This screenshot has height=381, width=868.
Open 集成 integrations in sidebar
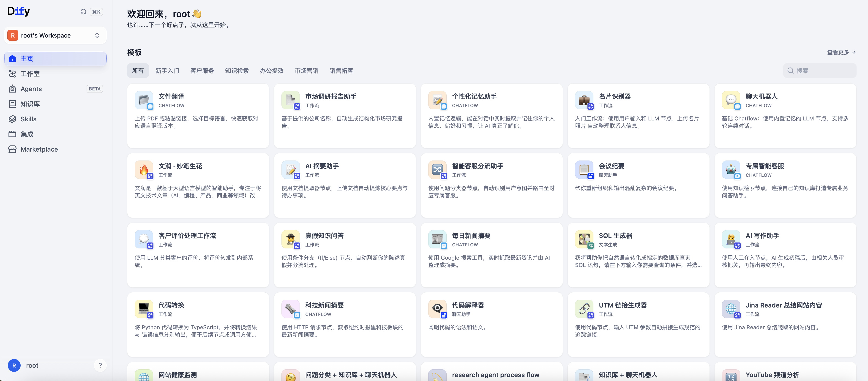pos(55,134)
